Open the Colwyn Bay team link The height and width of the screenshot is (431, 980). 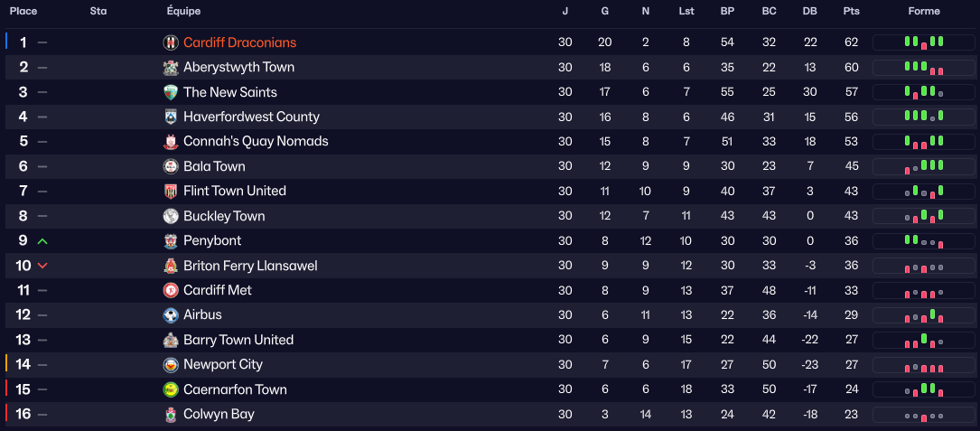point(219,414)
